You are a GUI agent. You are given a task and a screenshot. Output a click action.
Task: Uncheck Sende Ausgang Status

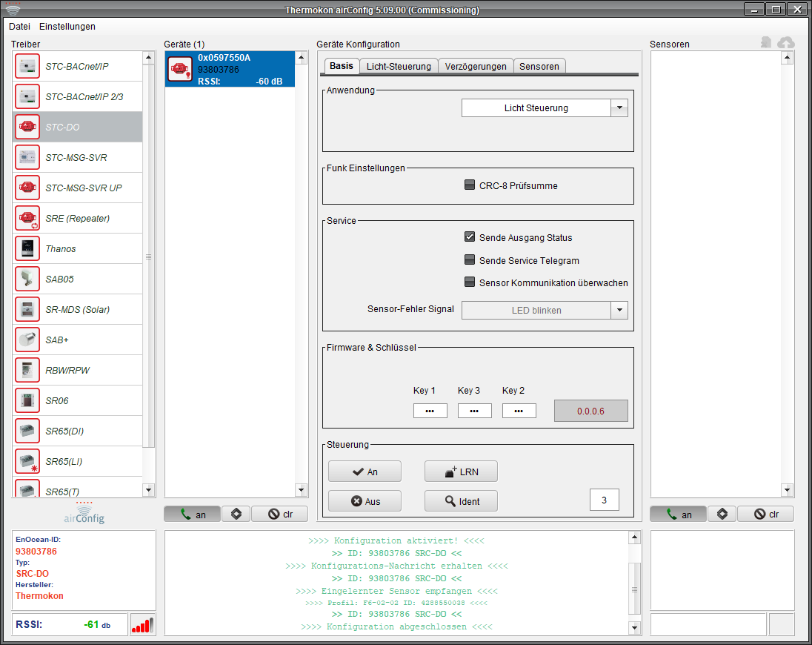[470, 237]
